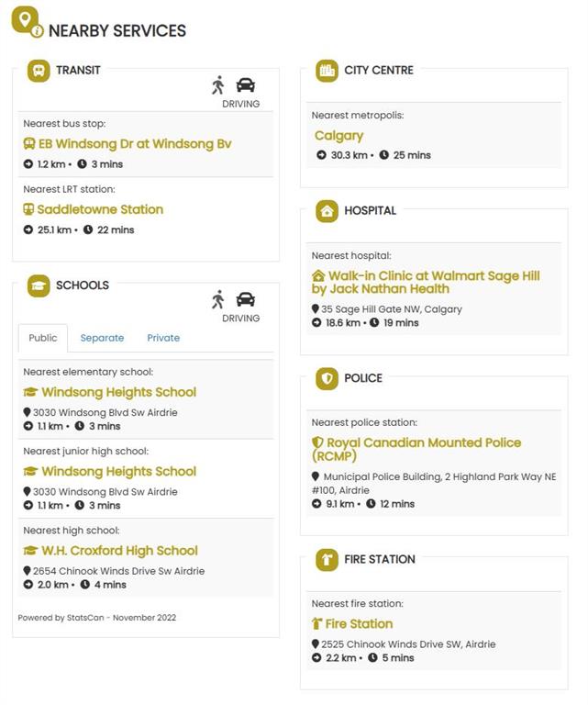The height and width of the screenshot is (705, 588).
Task: Click the Fire Station section icon
Action: [x=327, y=560]
